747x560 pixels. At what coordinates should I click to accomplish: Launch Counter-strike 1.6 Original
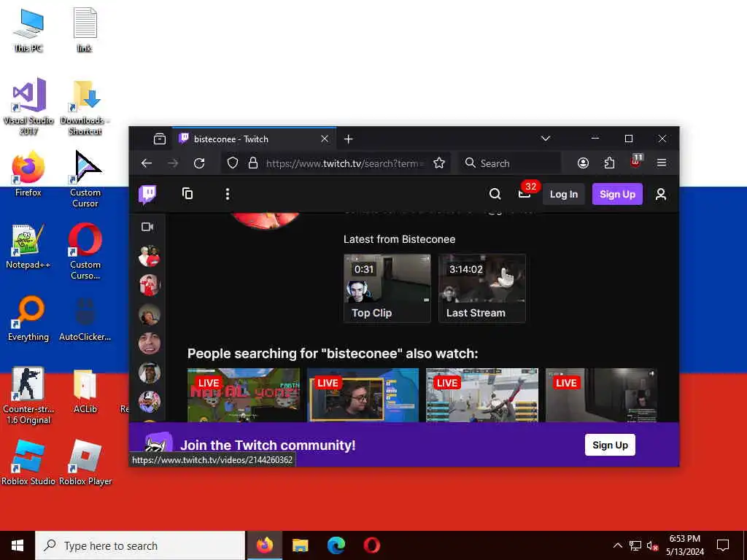[28, 395]
